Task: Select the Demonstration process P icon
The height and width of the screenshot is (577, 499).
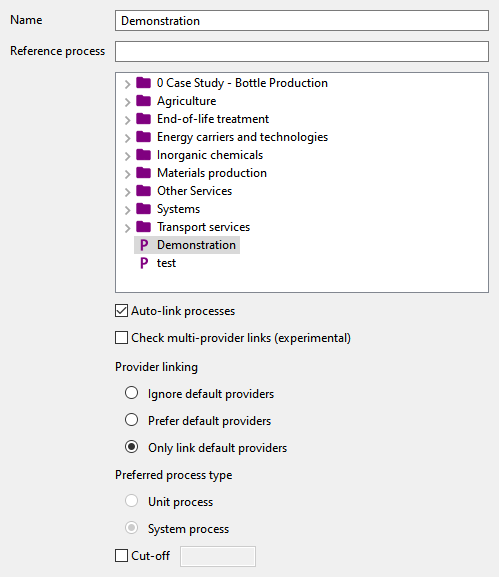Action: click(144, 245)
